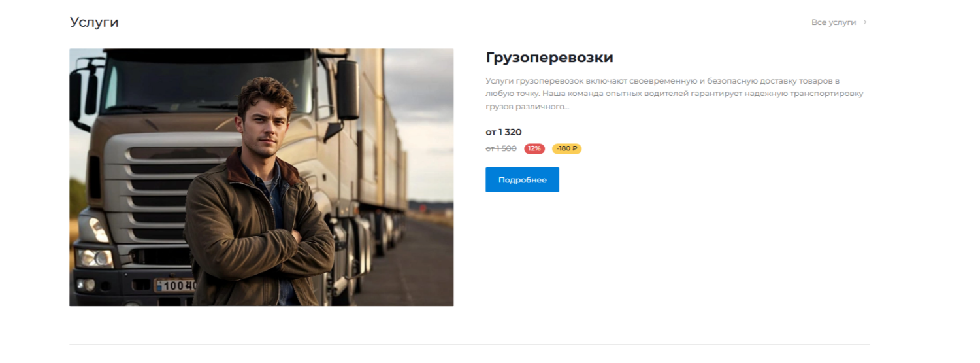
Task: Open the Грузоперевозки service title
Action: (x=549, y=58)
